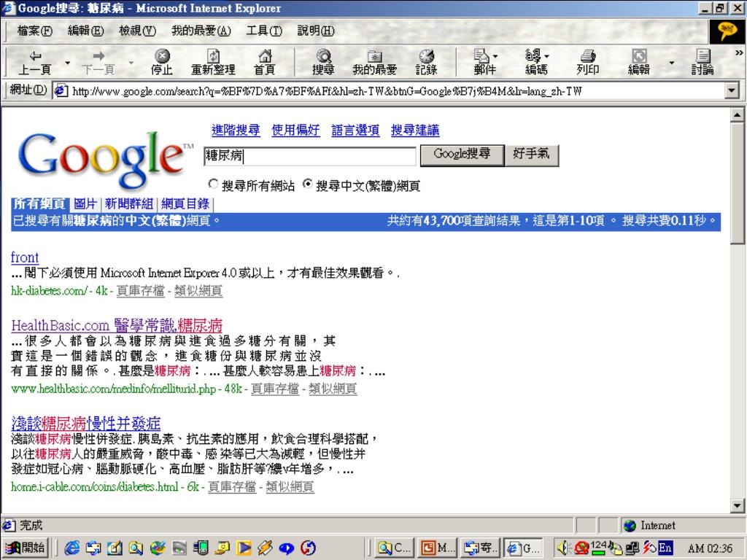Open Favorites (我的最愛) from the toolbar
Screen dimensions: 747x560
coord(374,63)
